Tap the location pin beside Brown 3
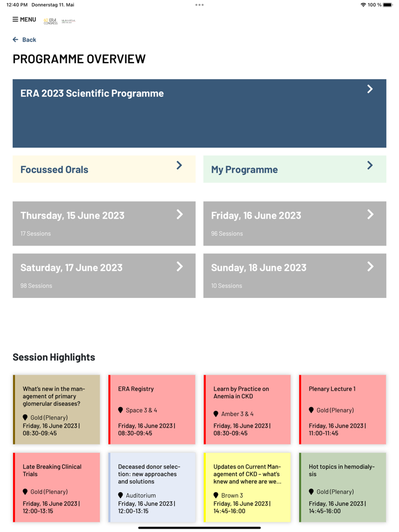Viewport: 399px width, 532px height. [x=216, y=496]
